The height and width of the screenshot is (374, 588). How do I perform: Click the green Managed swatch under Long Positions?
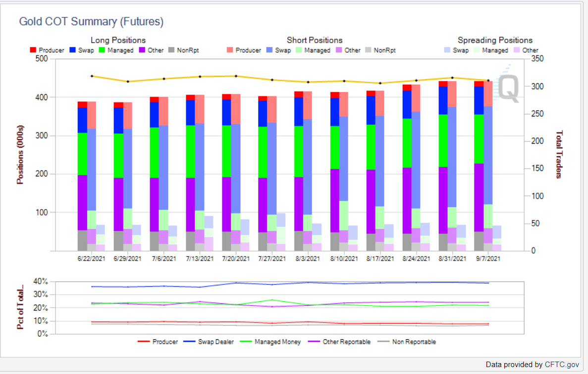[102, 50]
